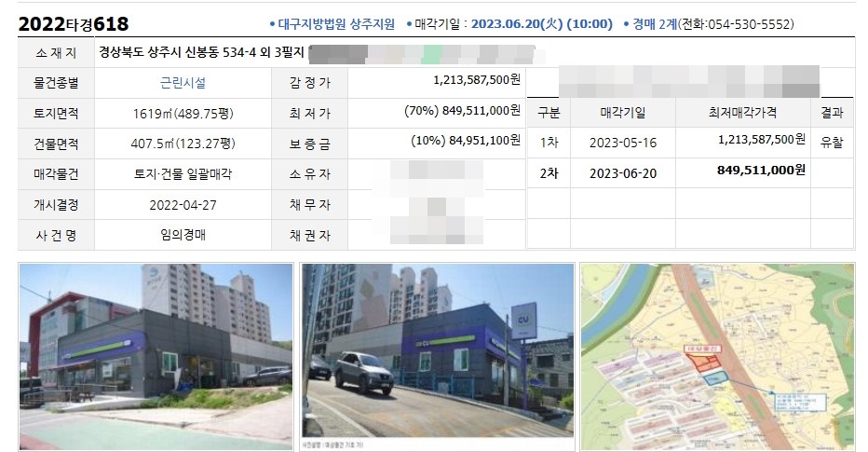This screenshot has height=452, width=868.
Task: Open the left building exterior photo
Action: [156, 357]
